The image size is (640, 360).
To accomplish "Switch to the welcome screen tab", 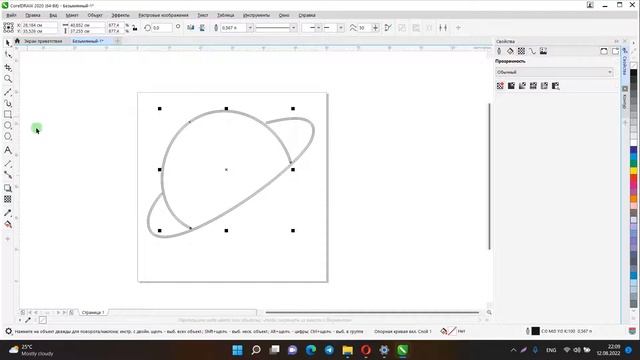I will (42, 41).
